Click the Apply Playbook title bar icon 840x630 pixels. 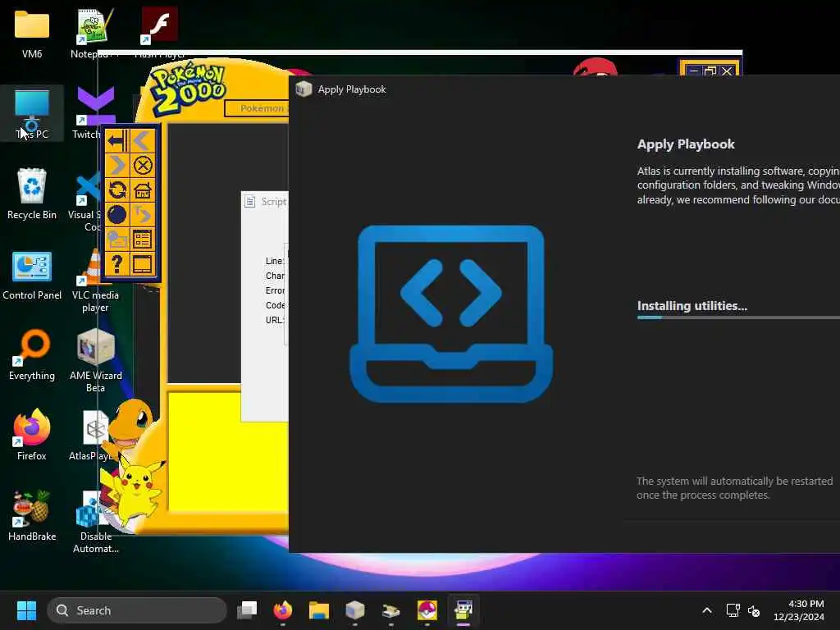[x=304, y=89]
